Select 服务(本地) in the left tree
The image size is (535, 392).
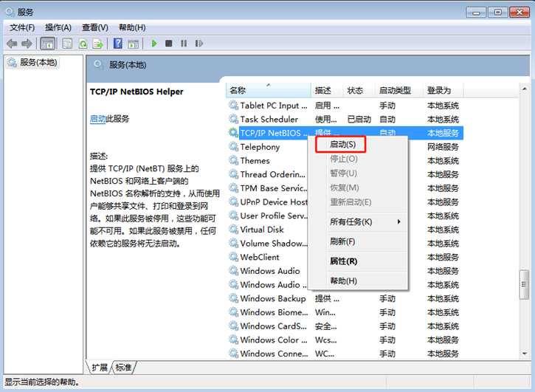tap(37, 63)
